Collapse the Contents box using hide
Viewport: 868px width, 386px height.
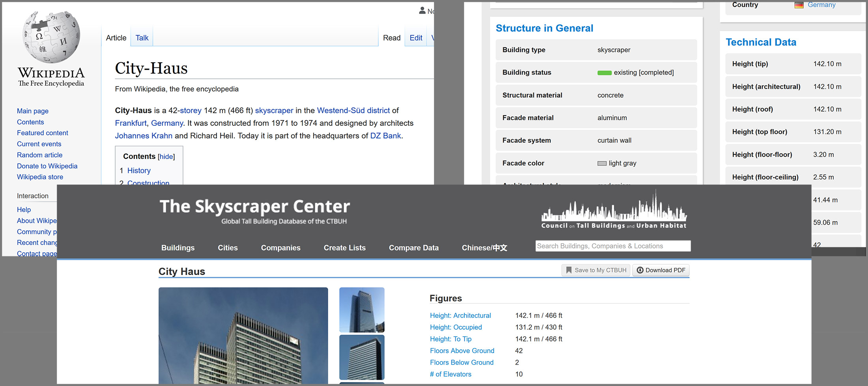click(166, 157)
